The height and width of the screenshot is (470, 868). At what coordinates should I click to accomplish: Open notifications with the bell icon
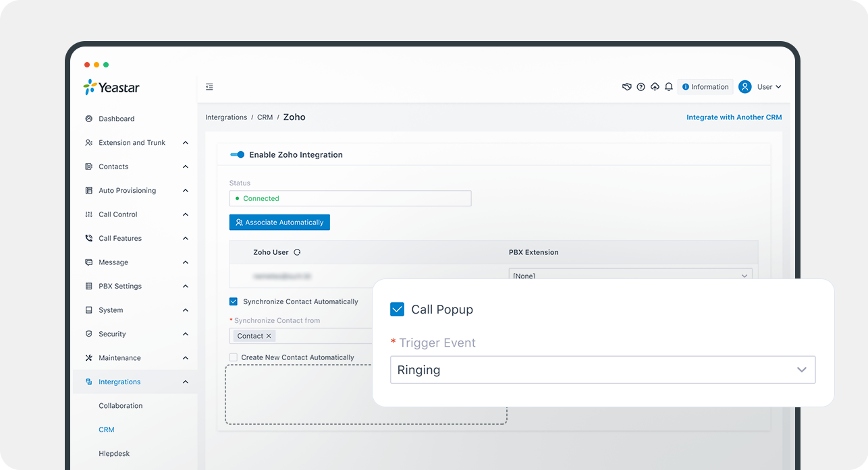click(669, 87)
